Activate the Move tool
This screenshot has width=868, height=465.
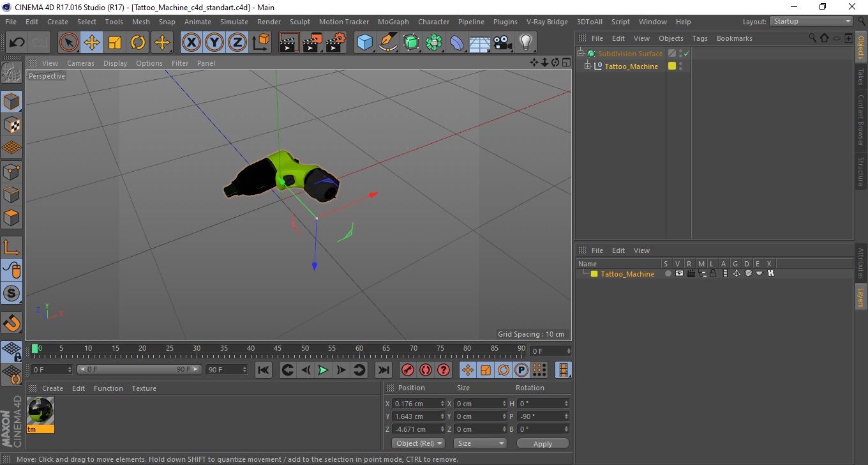92,43
